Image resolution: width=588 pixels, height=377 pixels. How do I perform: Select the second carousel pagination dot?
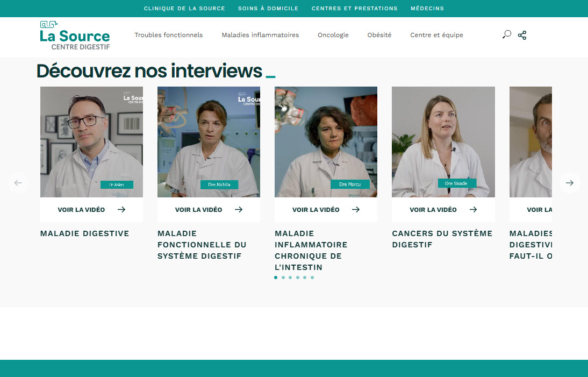(283, 278)
